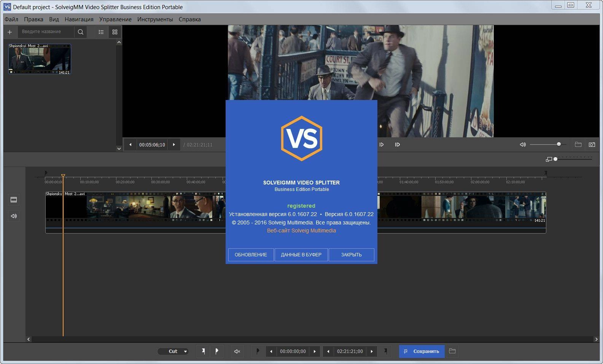Image resolution: width=603 pixels, height=364 pixels.
Task: Adjust the player volume slider
Action: [548, 145]
